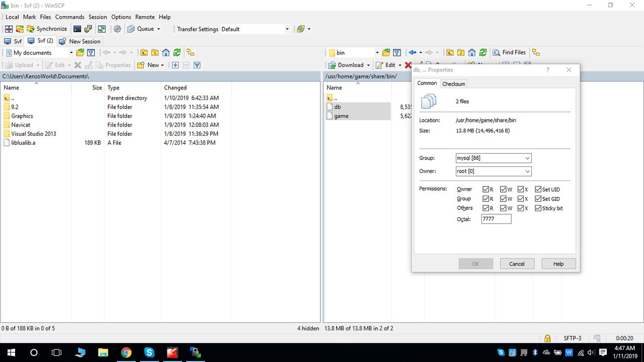Select Visual Studio 2013 folder
The height and width of the screenshot is (362, 644).
(34, 134)
